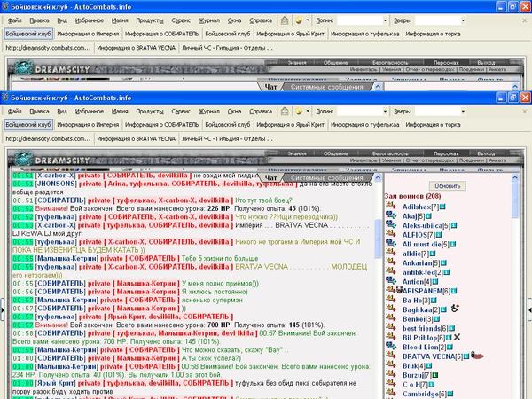
Task: Open the Файл menu in the front window
Action: 14,112
